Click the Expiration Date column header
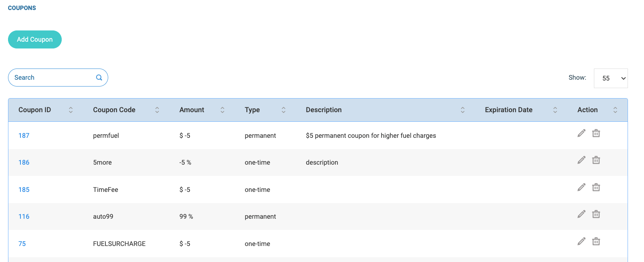Screen dimensions: 644x262 [509, 110]
